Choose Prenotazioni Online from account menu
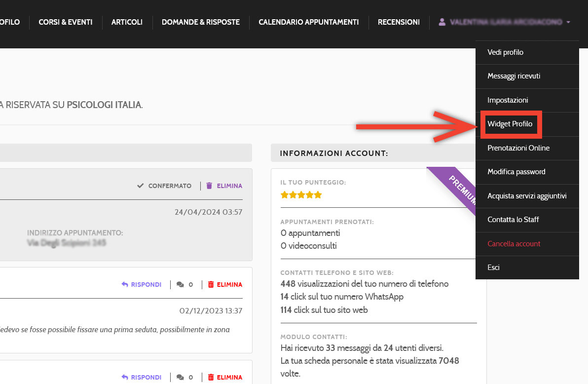The image size is (588, 384). [518, 148]
